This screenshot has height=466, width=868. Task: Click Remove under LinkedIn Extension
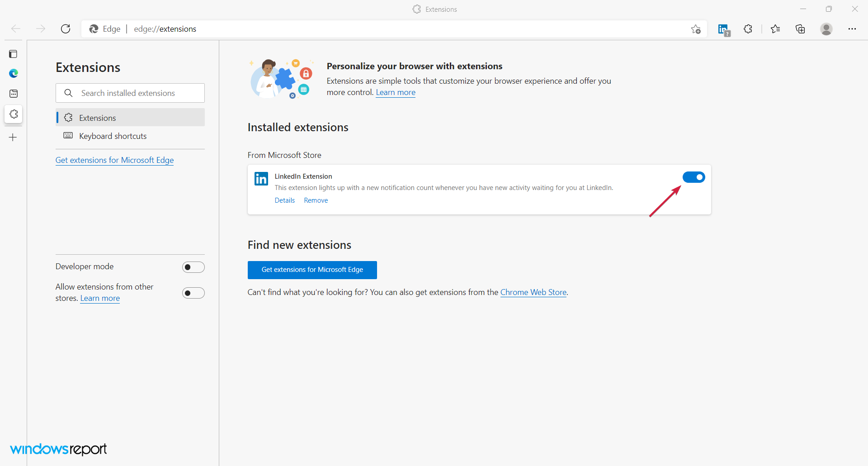(316, 200)
